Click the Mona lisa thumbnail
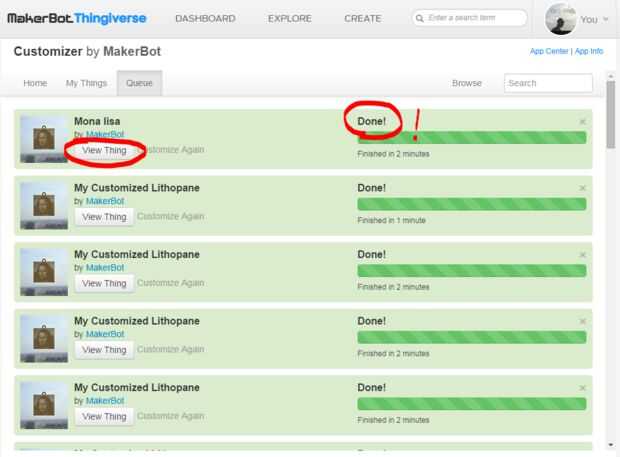Screen dimensions: 620x457 [44, 139]
